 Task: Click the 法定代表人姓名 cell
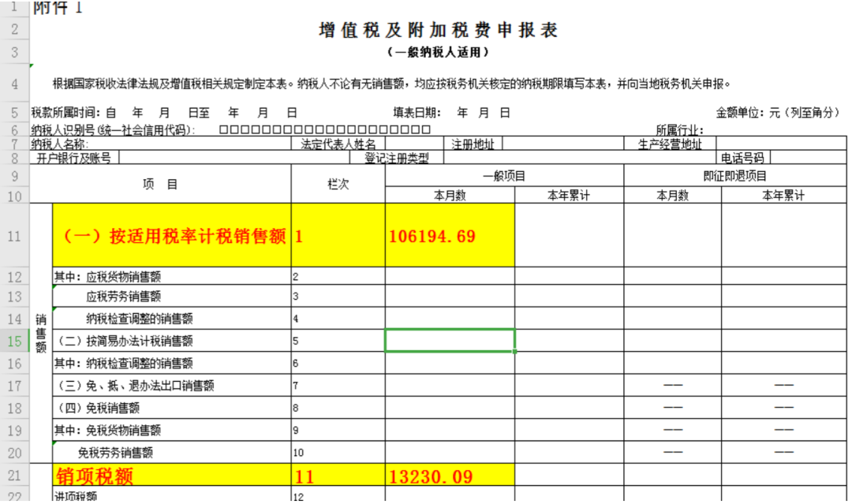tap(338, 144)
